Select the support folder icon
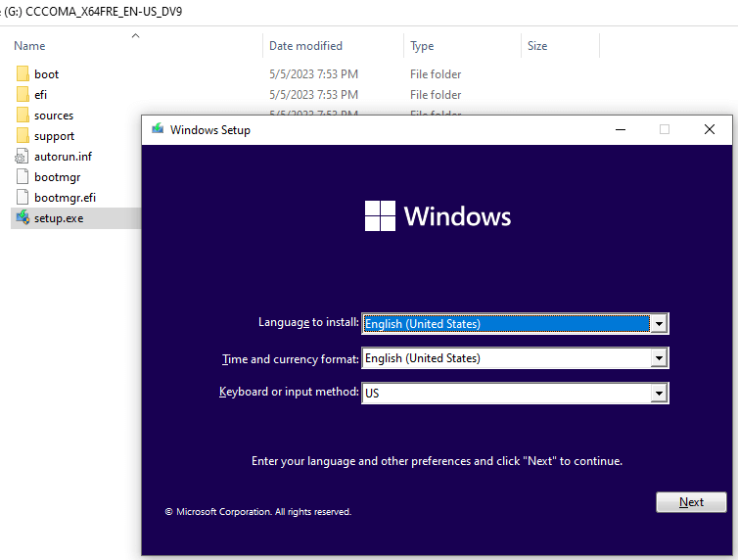This screenshot has height=560, width=738. pos(23,136)
